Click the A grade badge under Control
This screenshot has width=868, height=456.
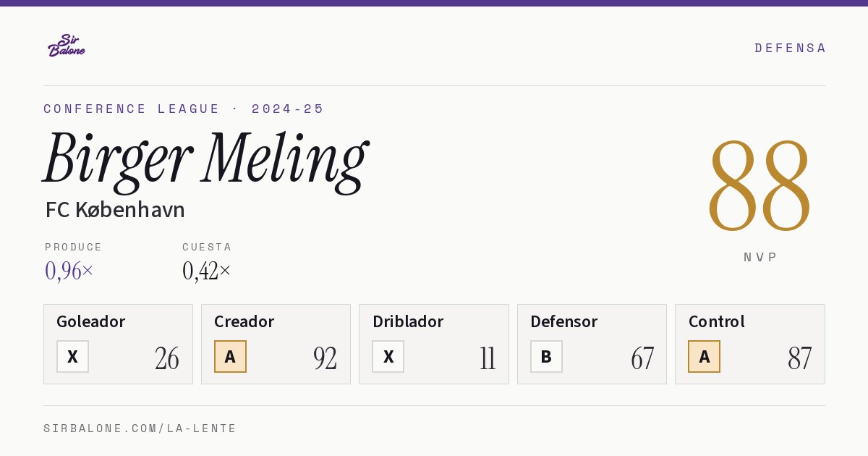click(x=704, y=357)
